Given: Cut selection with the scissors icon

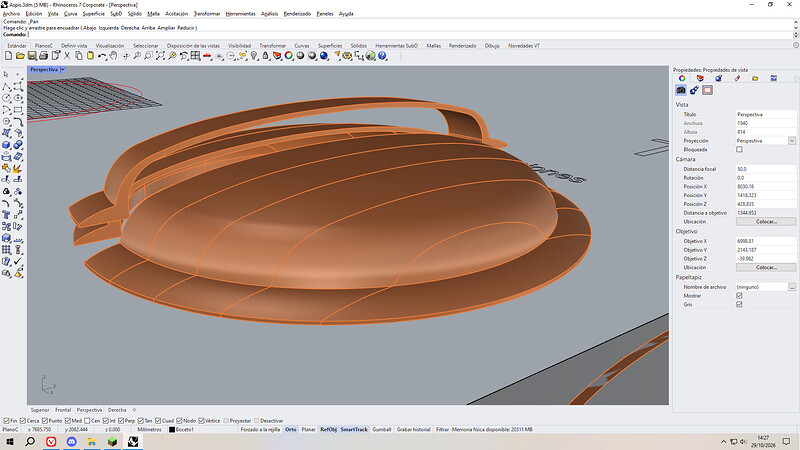Looking at the screenshot, I should 67,56.
